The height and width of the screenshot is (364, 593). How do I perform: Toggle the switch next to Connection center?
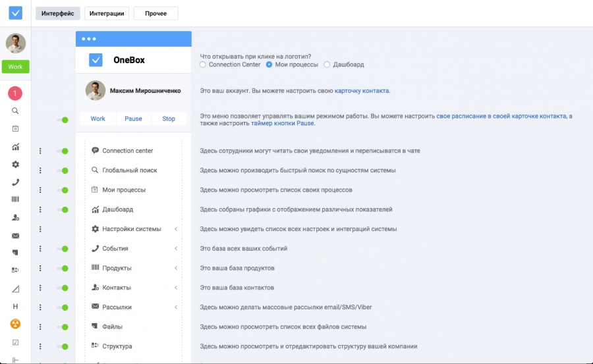tap(63, 151)
